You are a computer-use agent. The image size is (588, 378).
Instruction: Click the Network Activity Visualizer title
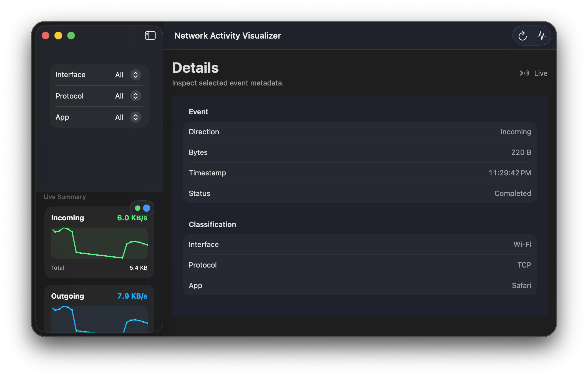tap(228, 36)
